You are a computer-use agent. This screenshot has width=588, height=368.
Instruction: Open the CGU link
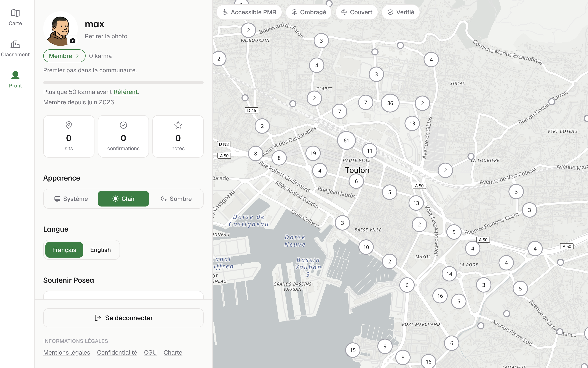[150, 352]
